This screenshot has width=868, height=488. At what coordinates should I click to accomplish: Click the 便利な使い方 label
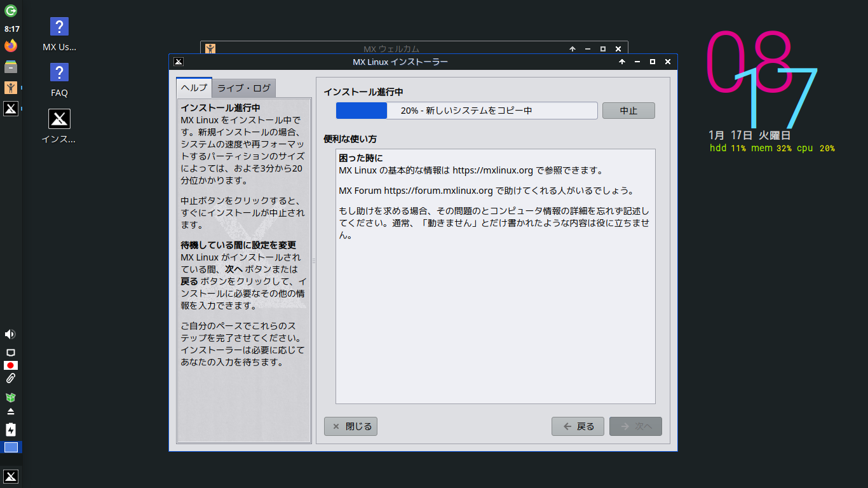point(350,139)
